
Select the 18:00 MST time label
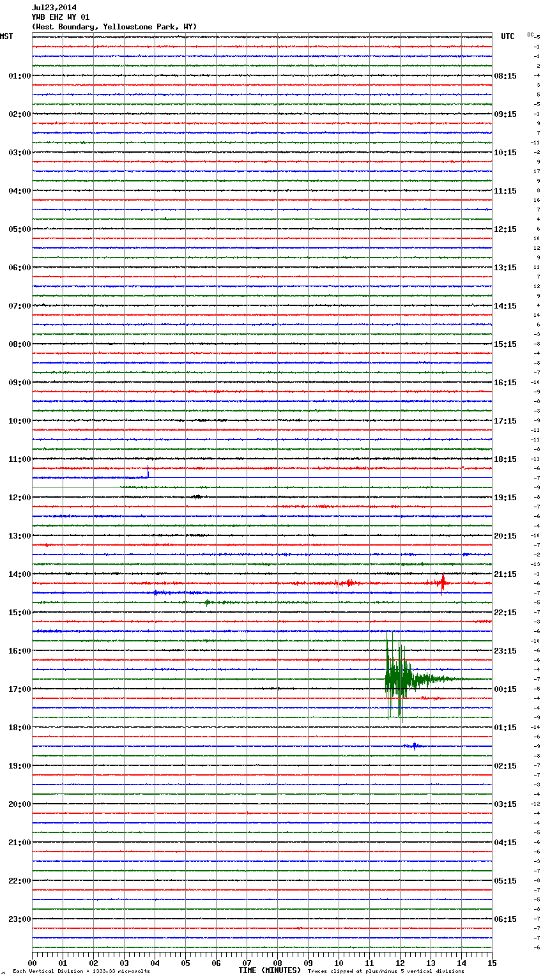click(x=20, y=728)
